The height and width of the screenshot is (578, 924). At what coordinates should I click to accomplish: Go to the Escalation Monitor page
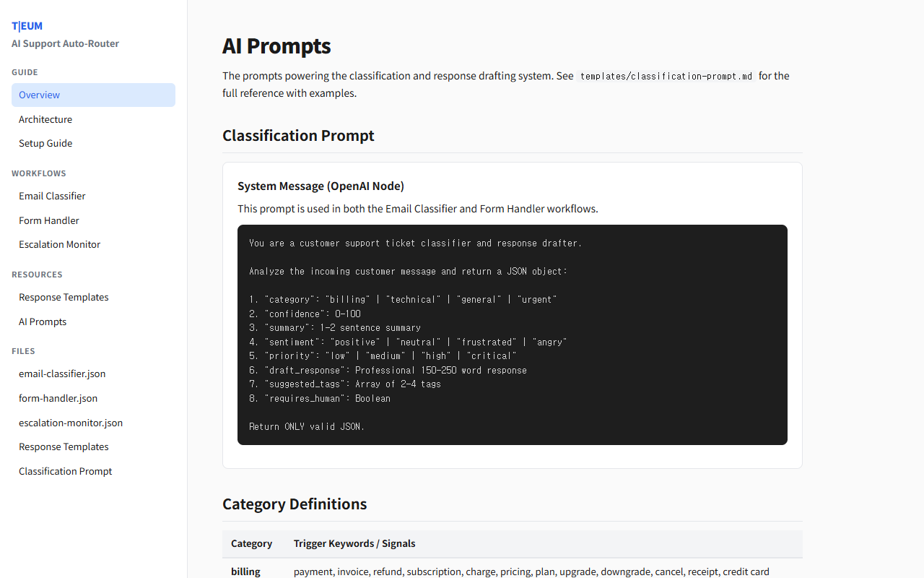[60, 244]
